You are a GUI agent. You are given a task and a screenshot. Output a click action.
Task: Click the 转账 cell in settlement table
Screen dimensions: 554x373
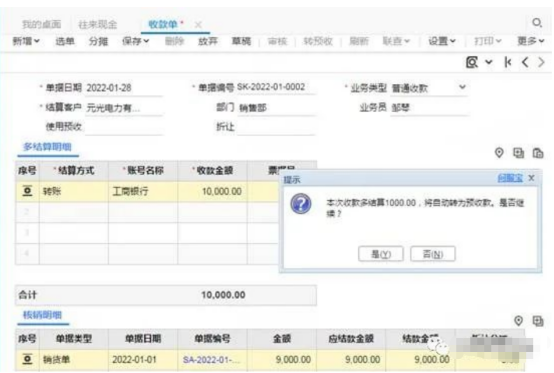[x=74, y=191]
